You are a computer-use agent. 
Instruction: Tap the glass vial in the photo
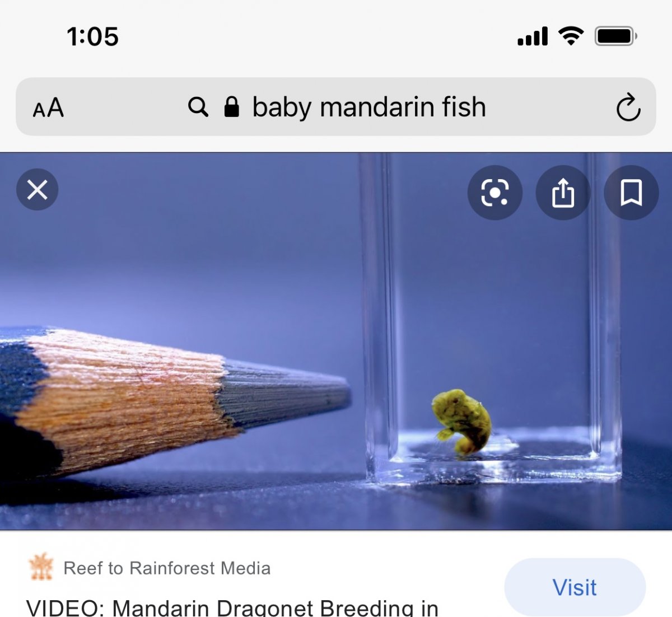coord(492,319)
